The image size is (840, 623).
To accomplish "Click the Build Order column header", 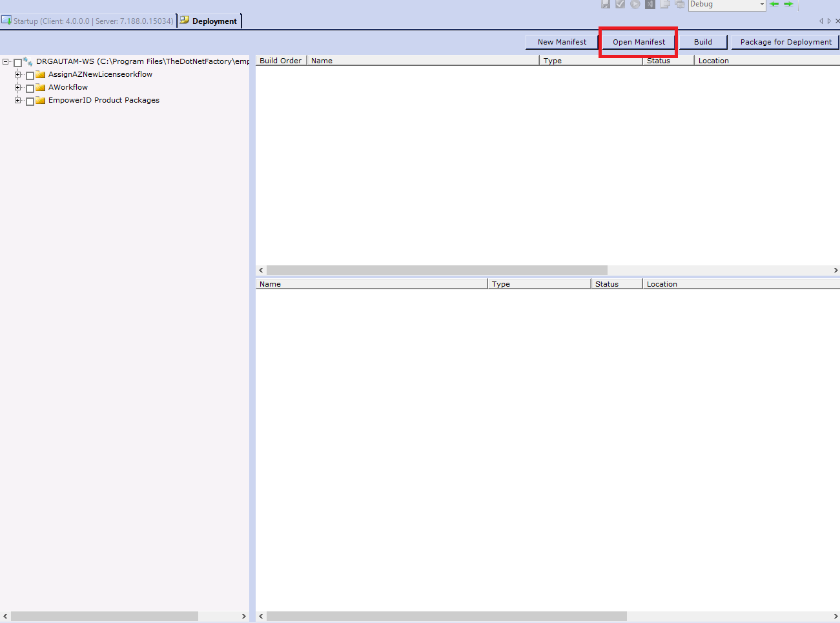I will (x=280, y=60).
